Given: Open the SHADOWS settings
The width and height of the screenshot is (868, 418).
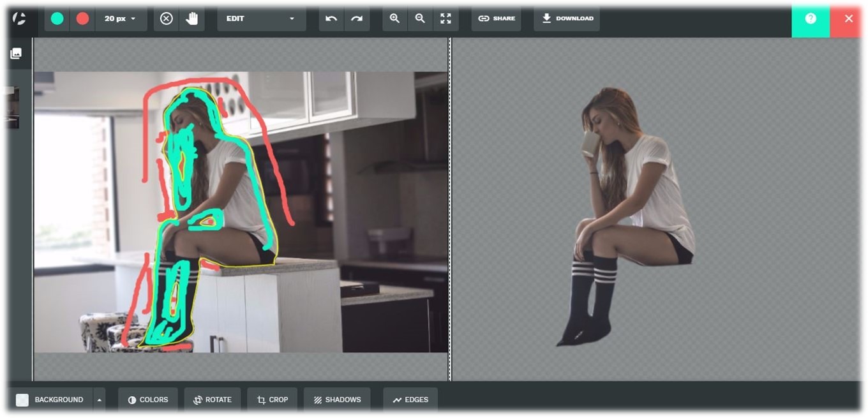Looking at the screenshot, I should pyautogui.click(x=337, y=400).
